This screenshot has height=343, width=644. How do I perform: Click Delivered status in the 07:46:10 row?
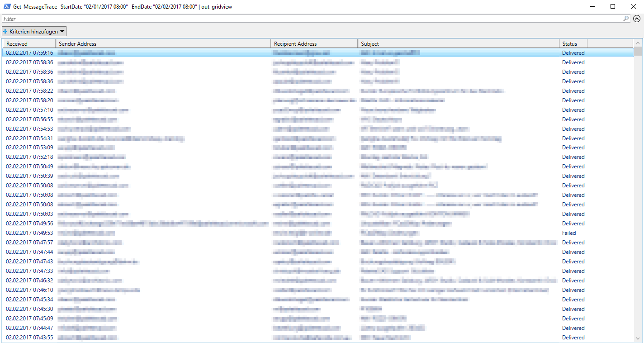tap(573, 290)
